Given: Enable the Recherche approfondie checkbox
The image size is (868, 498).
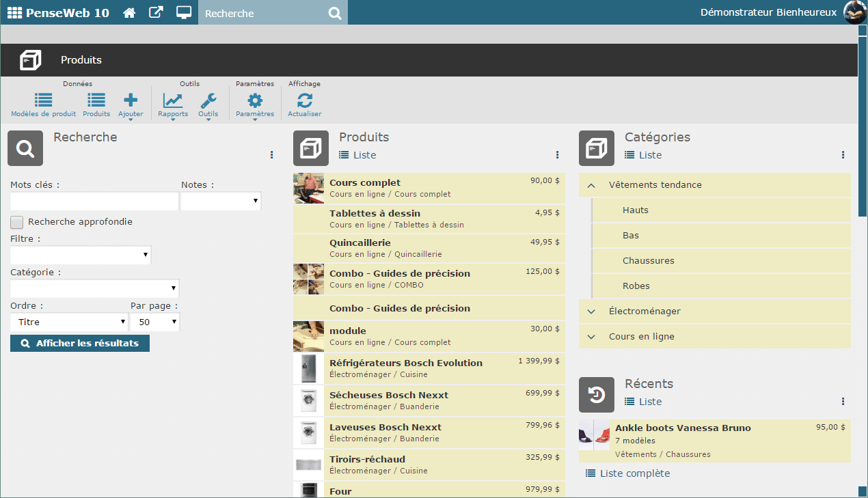Looking at the screenshot, I should (17, 222).
